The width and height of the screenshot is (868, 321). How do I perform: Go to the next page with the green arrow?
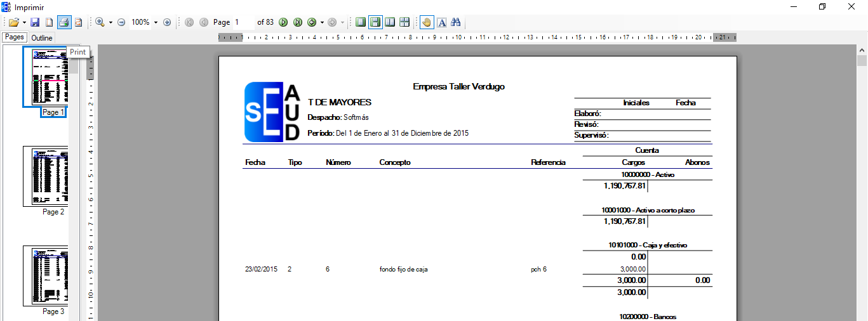[x=283, y=22]
